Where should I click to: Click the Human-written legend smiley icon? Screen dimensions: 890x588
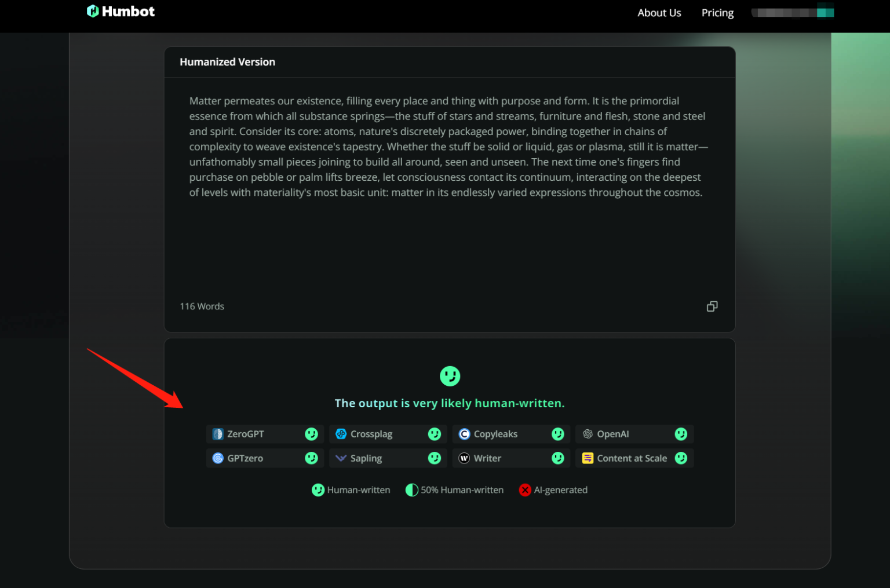click(x=318, y=490)
